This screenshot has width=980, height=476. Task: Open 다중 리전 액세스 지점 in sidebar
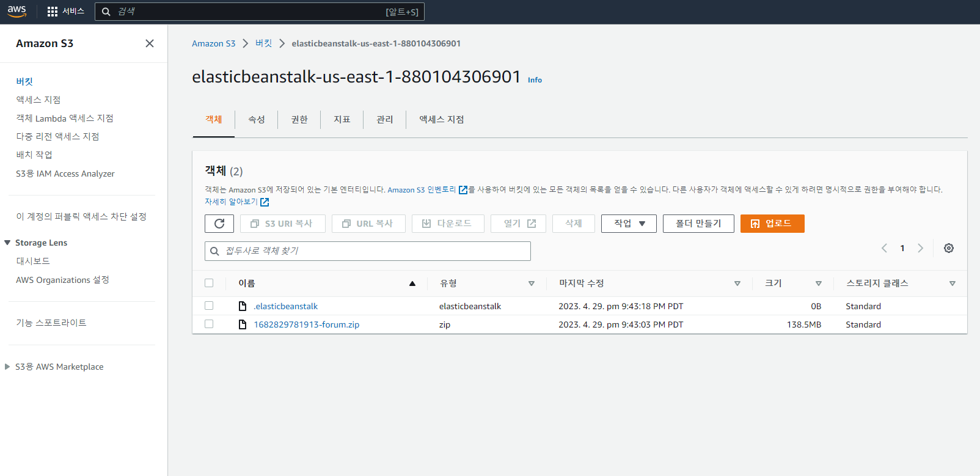[x=57, y=136]
